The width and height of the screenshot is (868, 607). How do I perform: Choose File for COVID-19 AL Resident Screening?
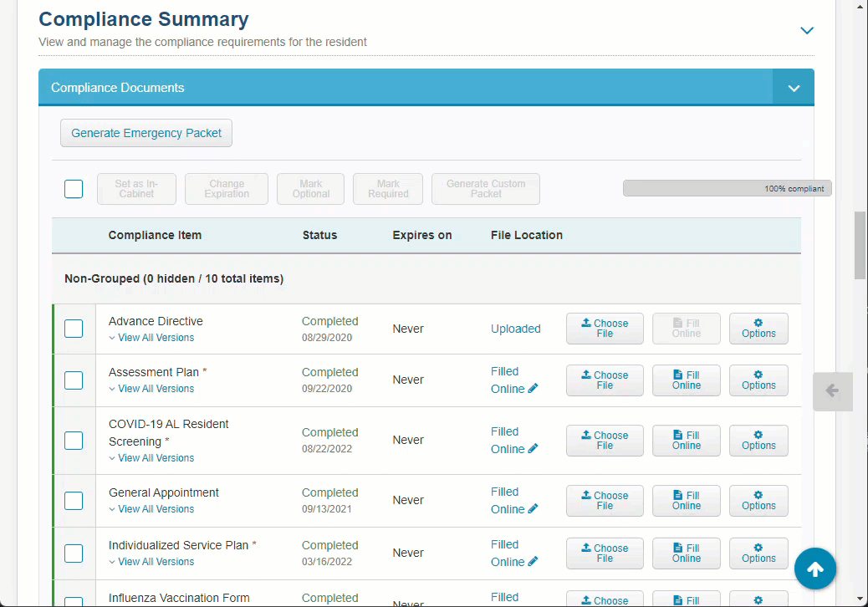[x=605, y=441]
